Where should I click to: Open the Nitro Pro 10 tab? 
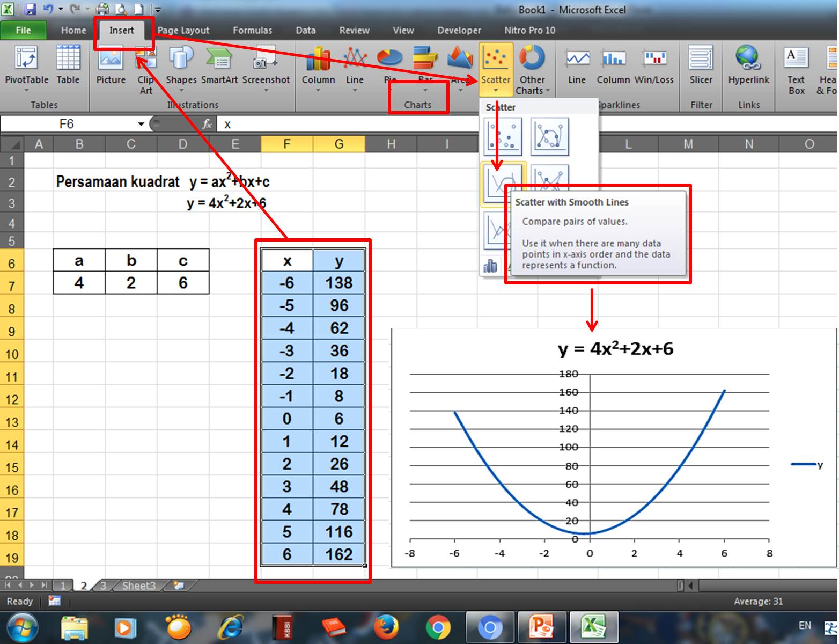click(x=529, y=30)
